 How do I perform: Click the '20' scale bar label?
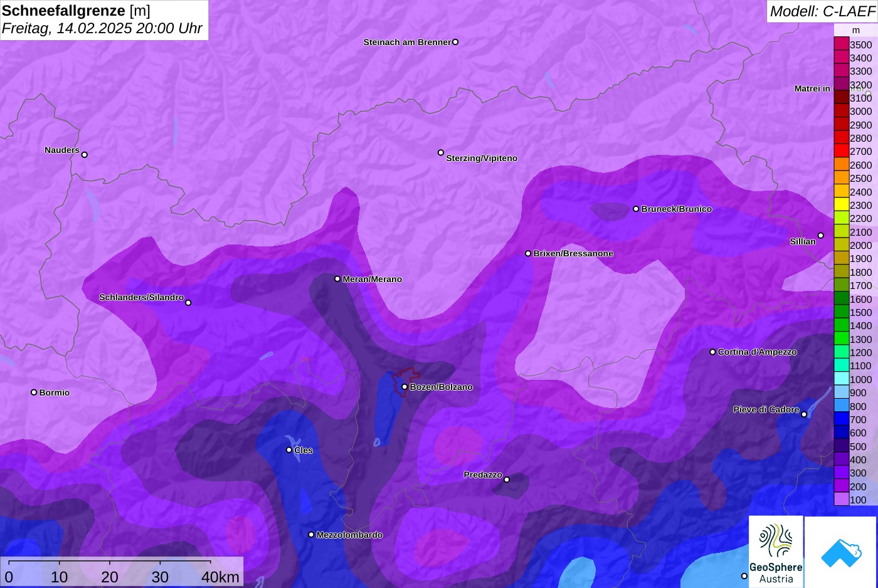pos(110,577)
